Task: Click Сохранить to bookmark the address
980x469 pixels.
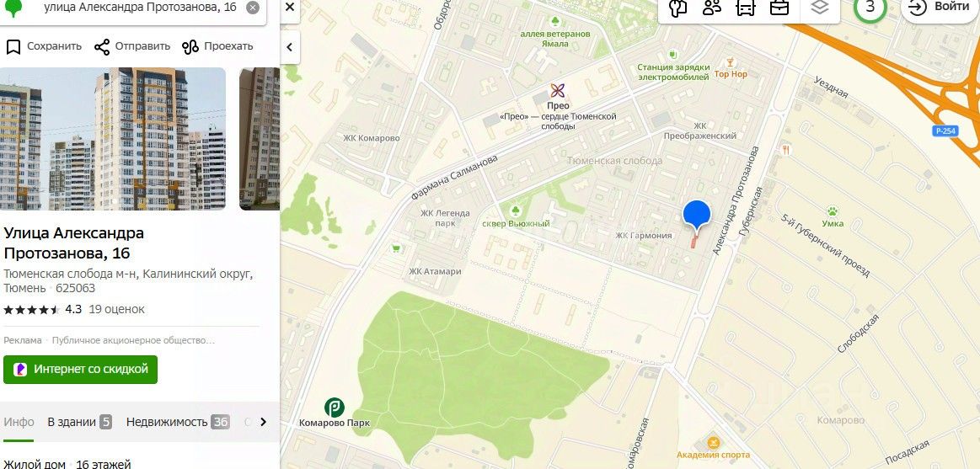Action: pyautogui.click(x=44, y=46)
